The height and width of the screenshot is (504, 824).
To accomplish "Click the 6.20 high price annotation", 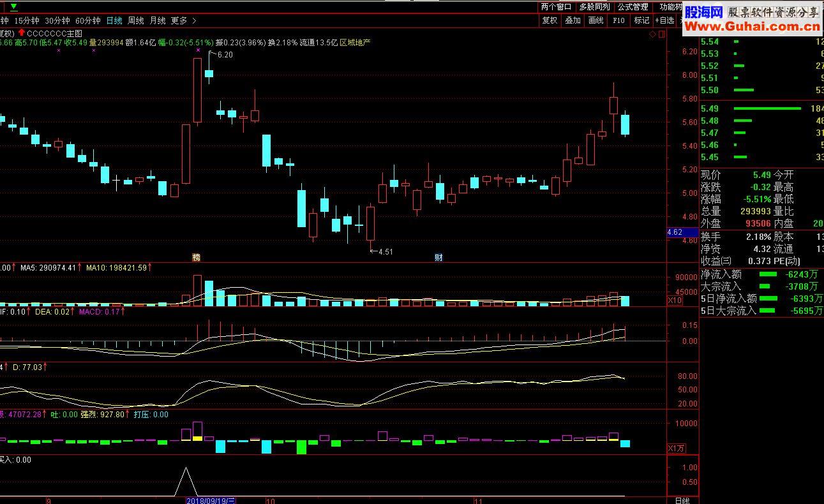I will (224, 55).
